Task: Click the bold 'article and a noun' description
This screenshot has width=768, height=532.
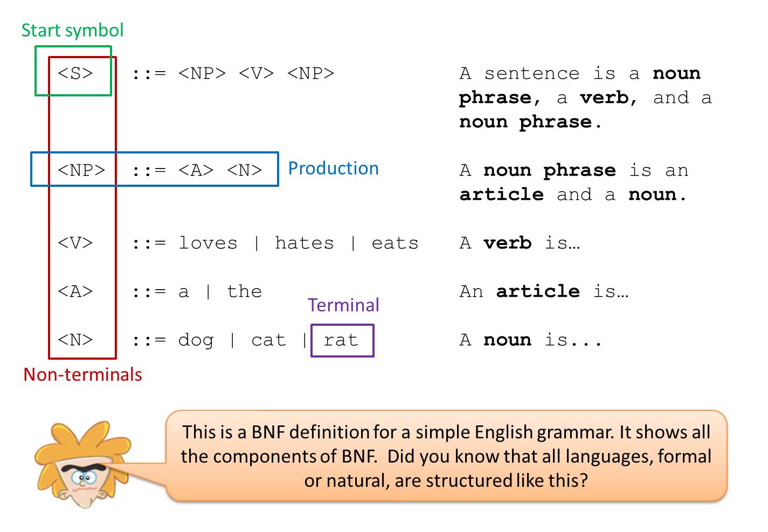Action: (x=573, y=183)
